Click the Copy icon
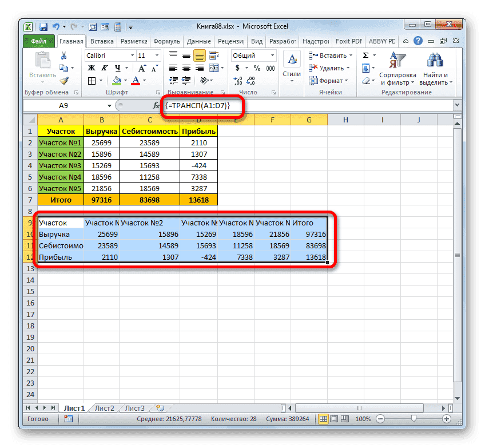485x448 pixels. [x=63, y=68]
